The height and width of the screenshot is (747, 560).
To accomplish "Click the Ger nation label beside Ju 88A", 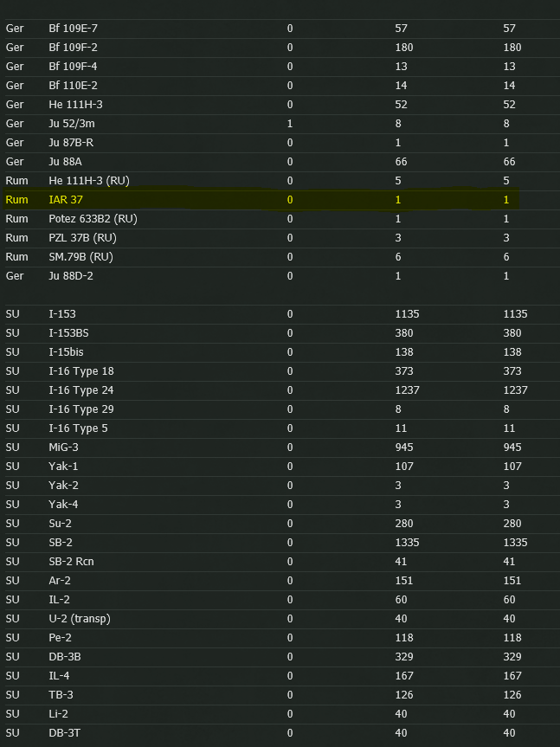I will pyautogui.click(x=15, y=162).
